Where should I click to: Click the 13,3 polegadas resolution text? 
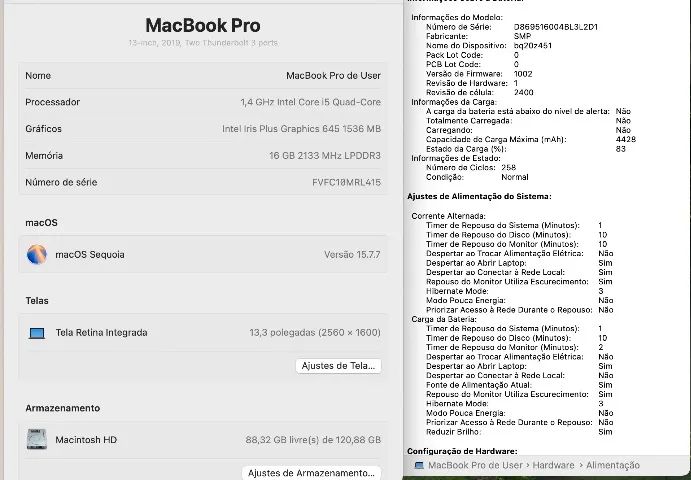315,332
